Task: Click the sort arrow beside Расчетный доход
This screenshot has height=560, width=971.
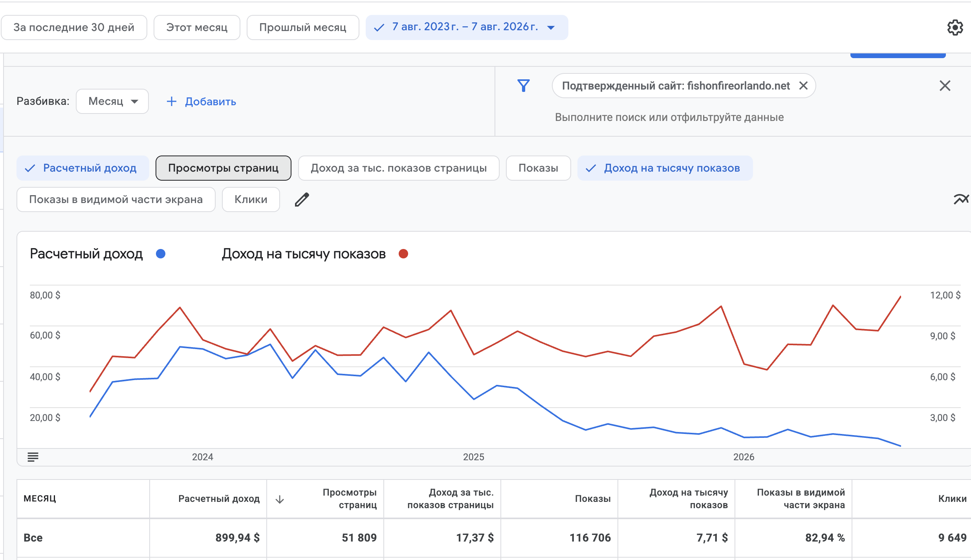Action: (x=280, y=499)
